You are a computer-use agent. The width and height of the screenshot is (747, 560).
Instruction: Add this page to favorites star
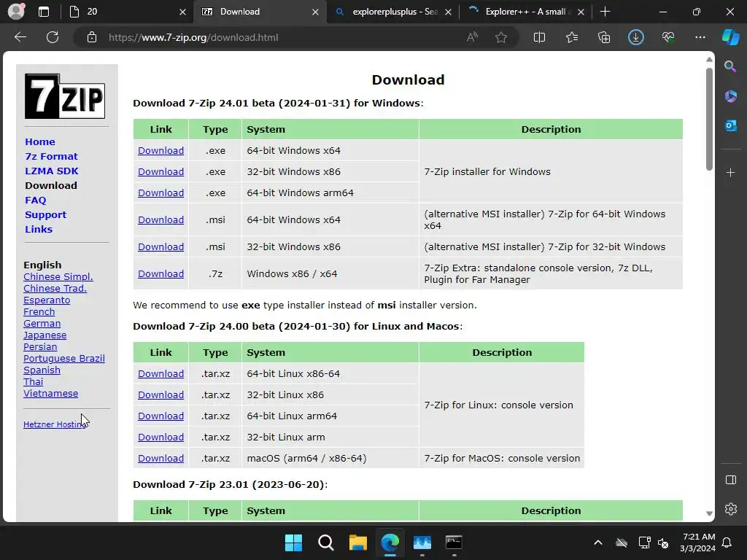click(500, 37)
